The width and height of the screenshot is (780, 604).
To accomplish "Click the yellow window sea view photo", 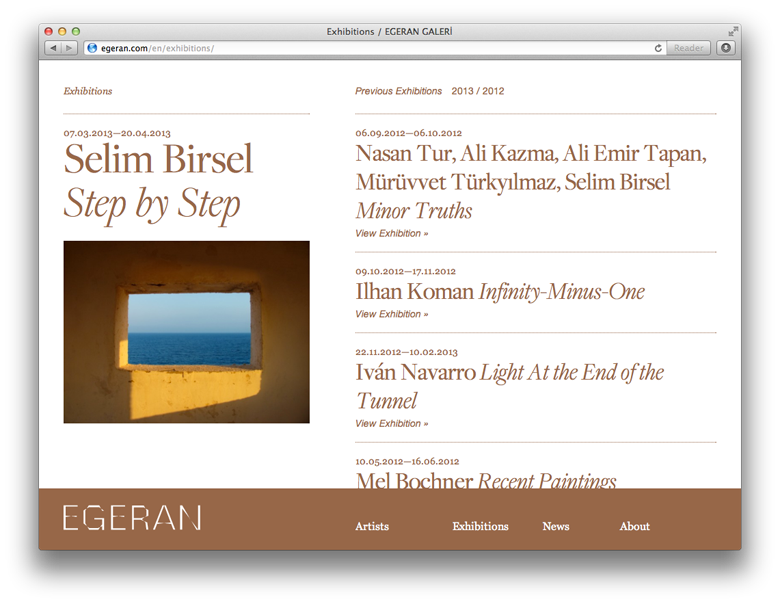I will pyautogui.click(x=186, y=331).
